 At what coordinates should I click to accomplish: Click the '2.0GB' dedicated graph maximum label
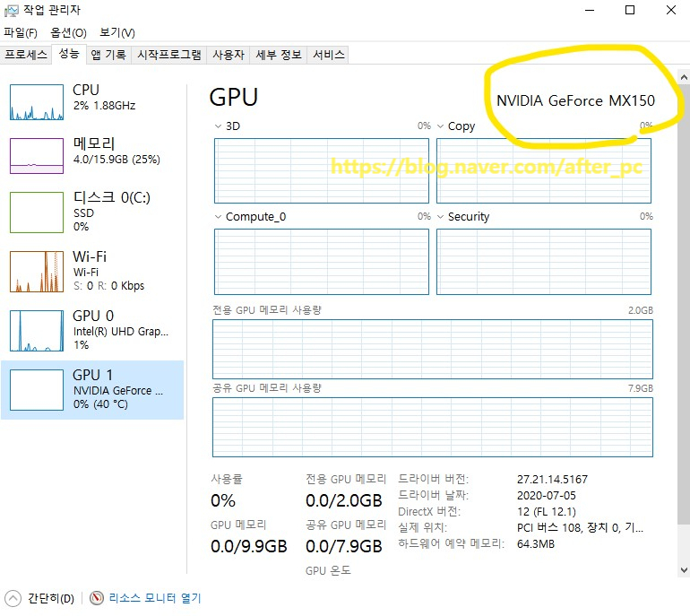coord(641,310)
